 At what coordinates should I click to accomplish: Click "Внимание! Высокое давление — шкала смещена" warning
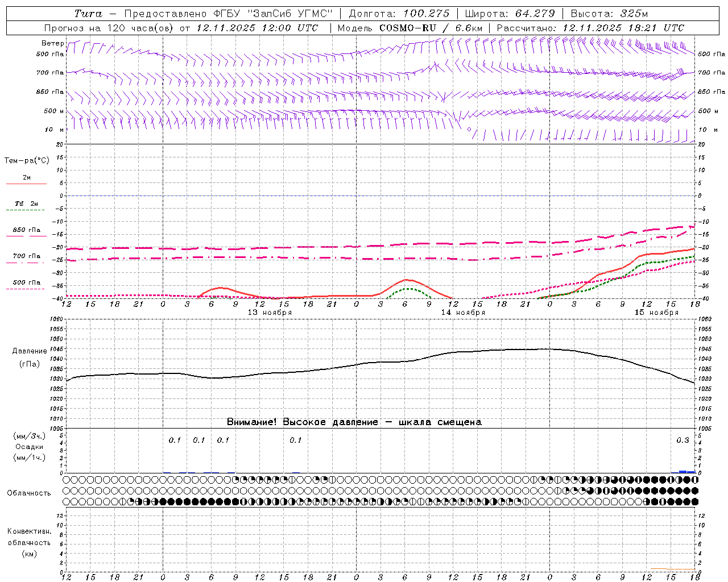[354, 422]
